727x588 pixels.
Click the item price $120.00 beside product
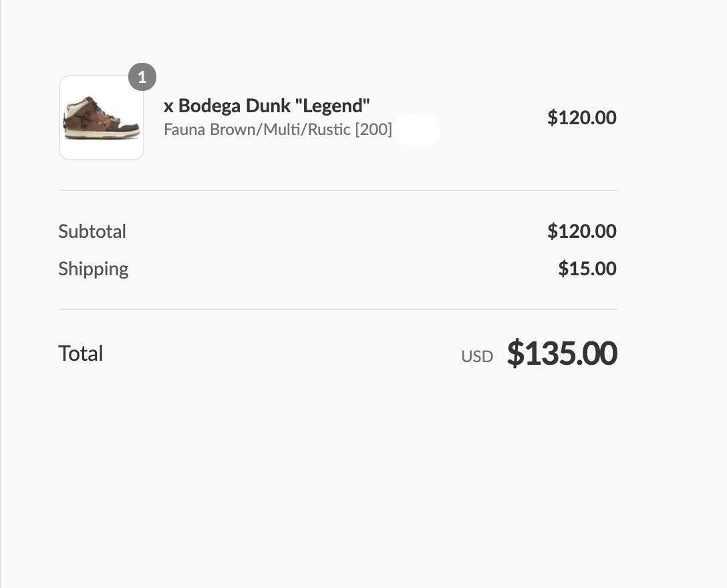click(581, 118)
